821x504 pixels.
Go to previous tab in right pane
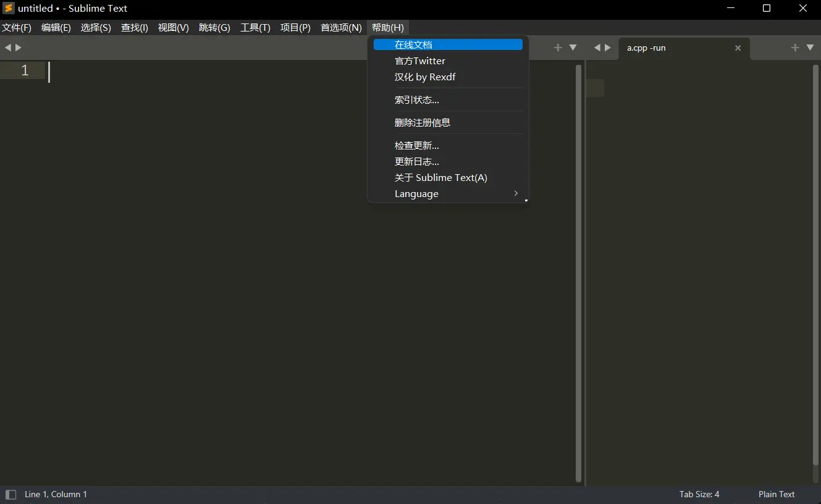597,48
